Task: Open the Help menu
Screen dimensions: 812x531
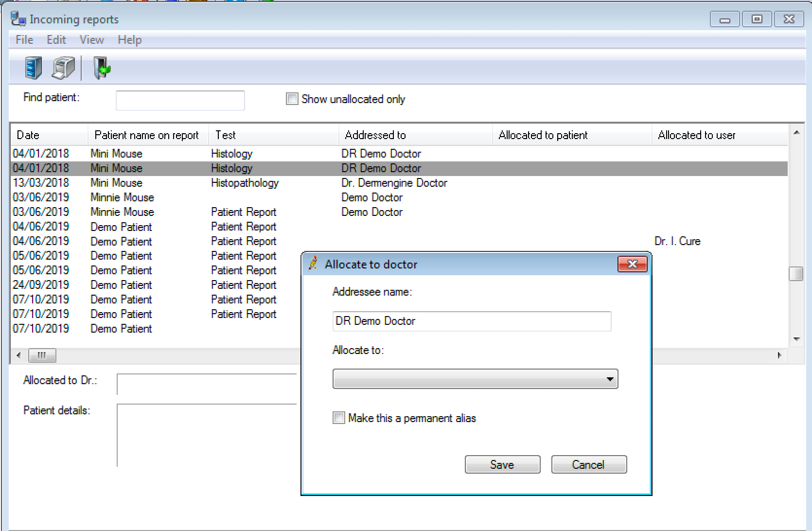Action: pyautogui.click(x=129, y=40)
